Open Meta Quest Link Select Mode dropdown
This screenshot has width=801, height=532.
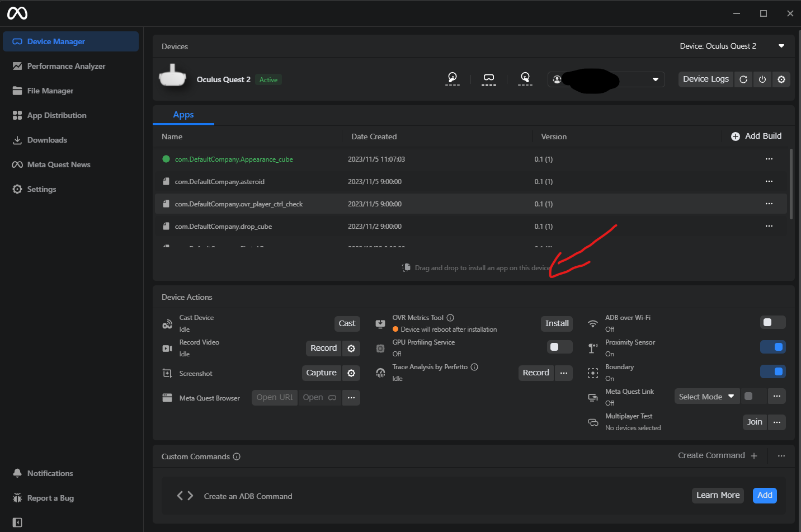coord(707,397)
